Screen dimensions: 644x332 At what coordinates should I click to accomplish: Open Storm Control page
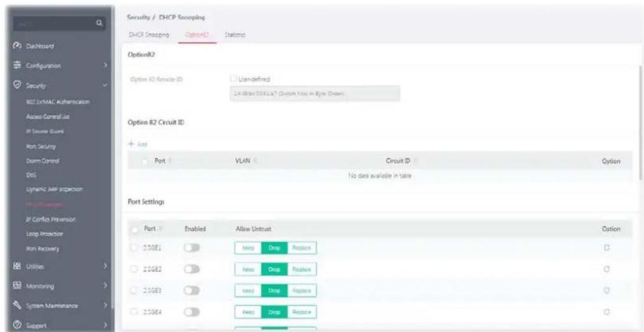click(42, 161)
